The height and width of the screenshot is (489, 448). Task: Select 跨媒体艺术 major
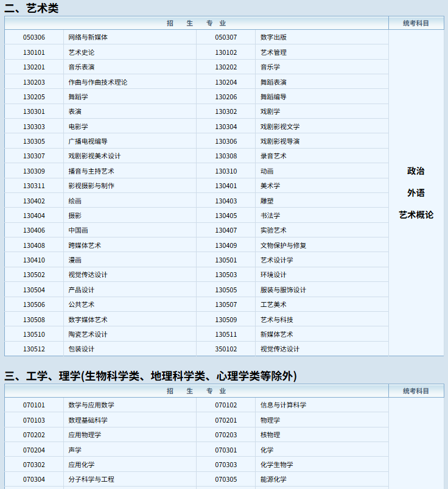(x=85, y=246)
